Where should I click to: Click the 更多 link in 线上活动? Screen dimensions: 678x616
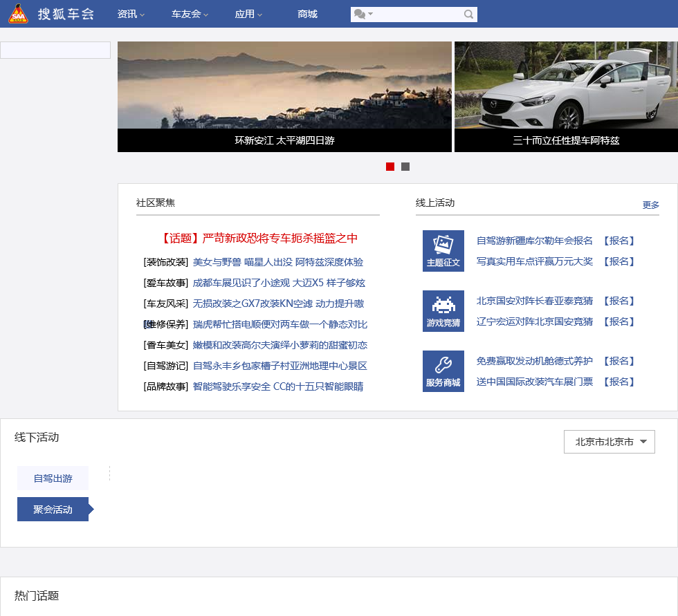pyautogui.click(x=651, y=205)
